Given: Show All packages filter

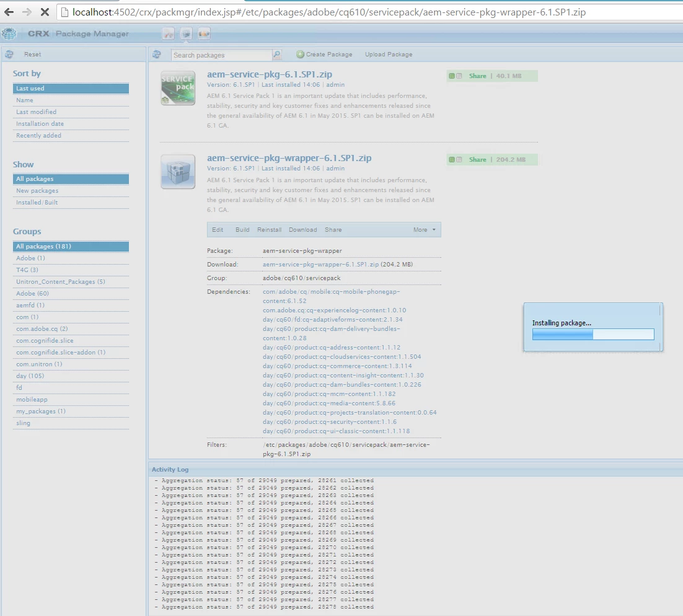Looking at the screenshot, I should 71,179.
